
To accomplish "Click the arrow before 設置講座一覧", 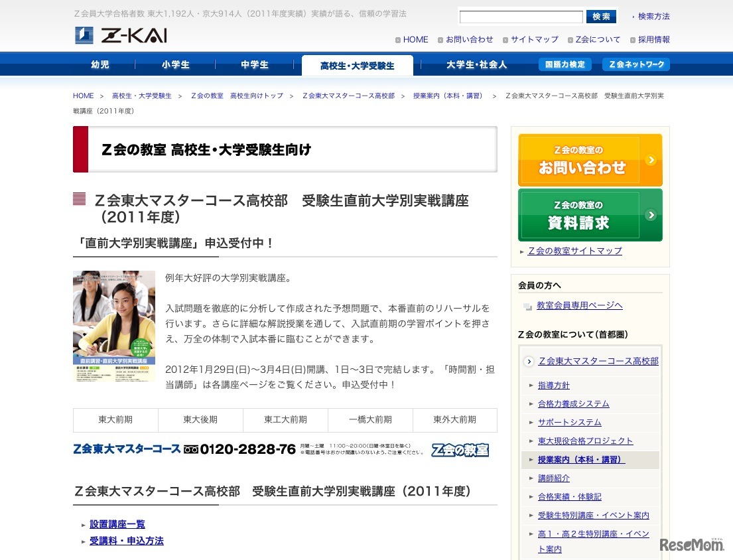I will click(82, 524).
